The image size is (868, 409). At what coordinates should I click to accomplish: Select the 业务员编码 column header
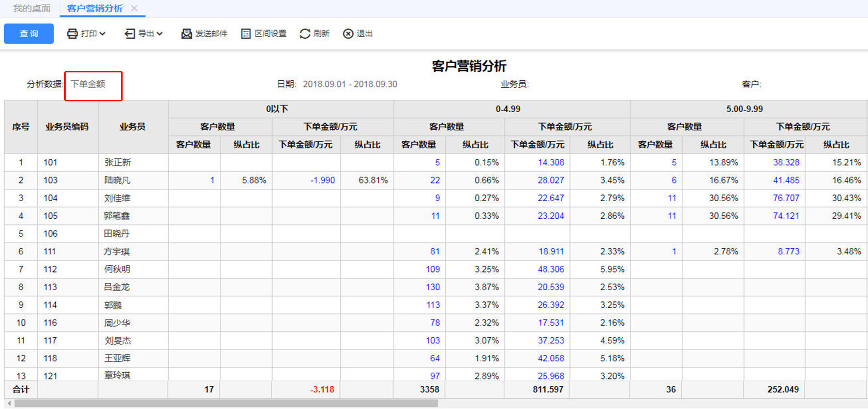tap(67, 127)
